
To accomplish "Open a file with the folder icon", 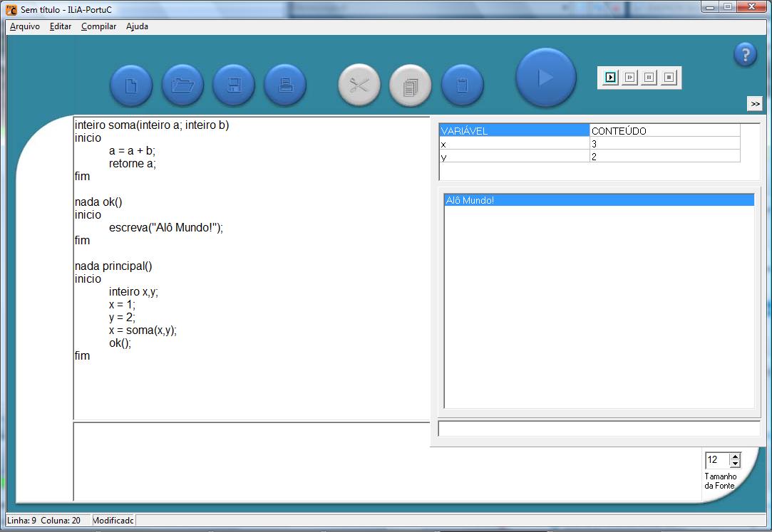I will [182, 85].
